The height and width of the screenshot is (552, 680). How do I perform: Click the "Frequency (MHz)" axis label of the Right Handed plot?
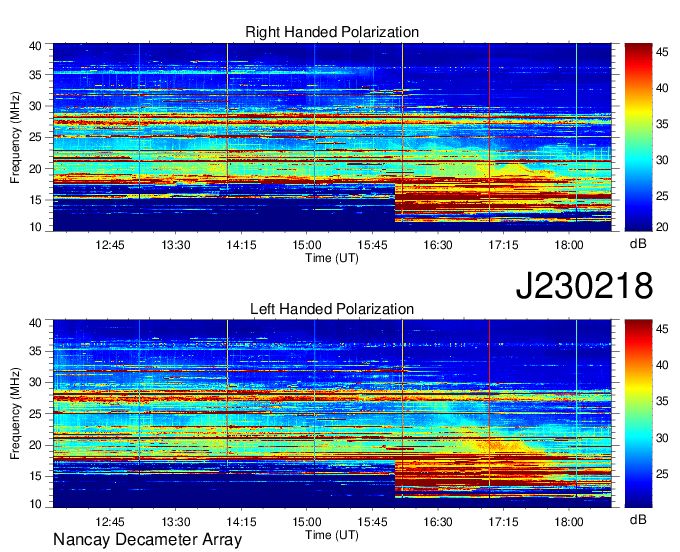click(x=15, y=137)
